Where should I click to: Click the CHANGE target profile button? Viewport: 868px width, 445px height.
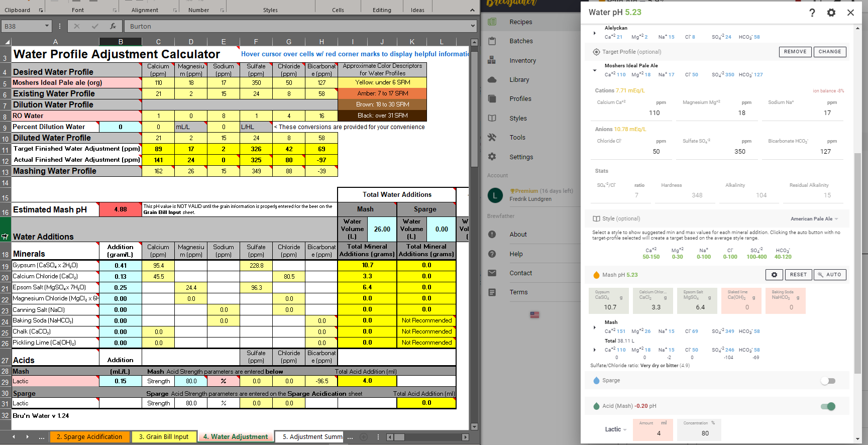point(830,52)
